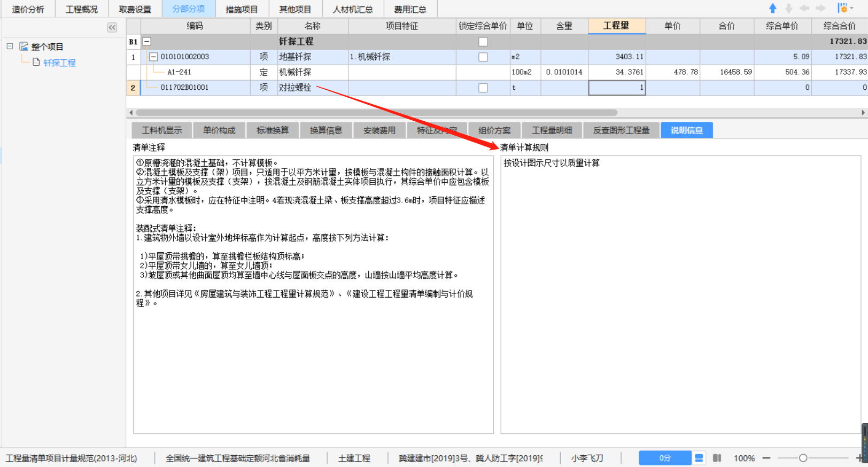Click the document icon beside 钎探工程

tap(36, 63)
